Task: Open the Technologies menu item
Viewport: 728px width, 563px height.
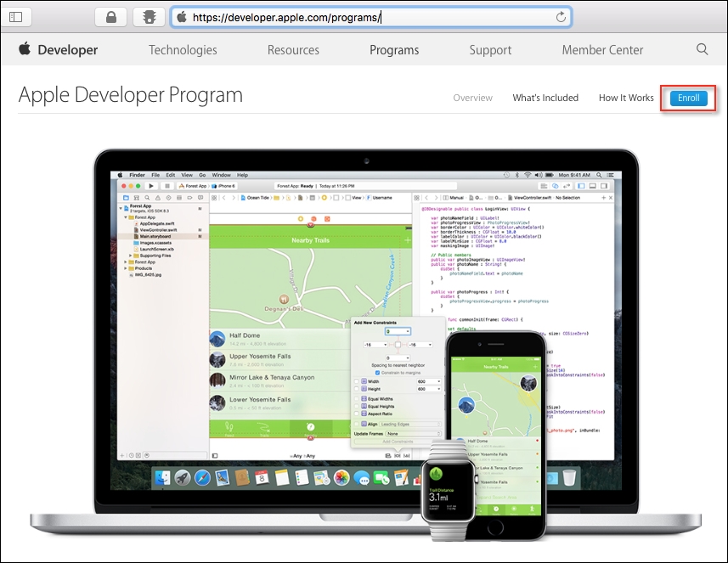Action: [183, 49]
